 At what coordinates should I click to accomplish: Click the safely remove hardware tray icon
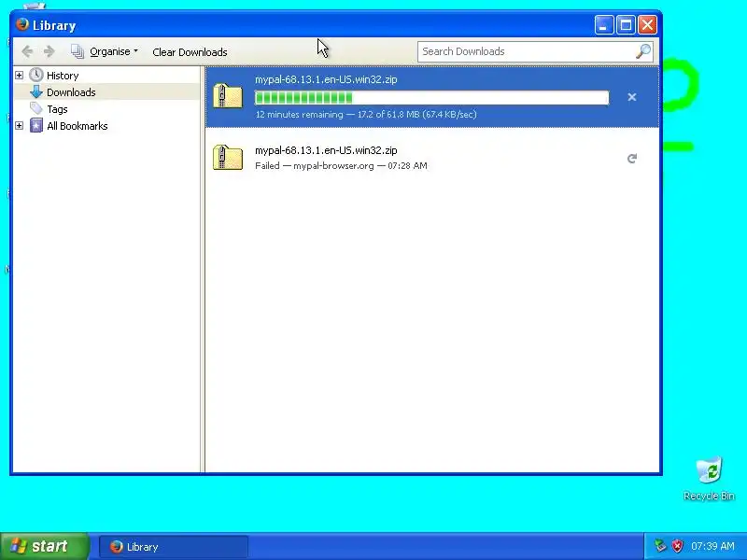(660, 546)
